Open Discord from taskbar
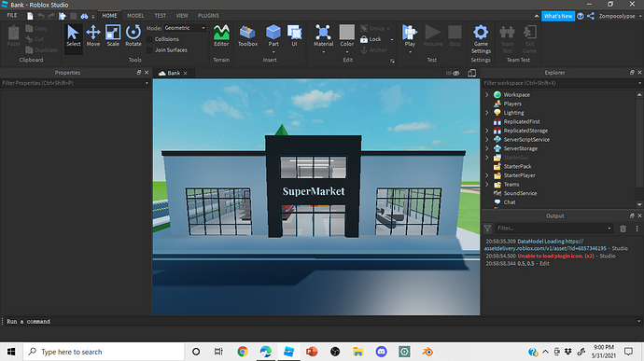Screen dimensions: 644x361 pos(381,352)
